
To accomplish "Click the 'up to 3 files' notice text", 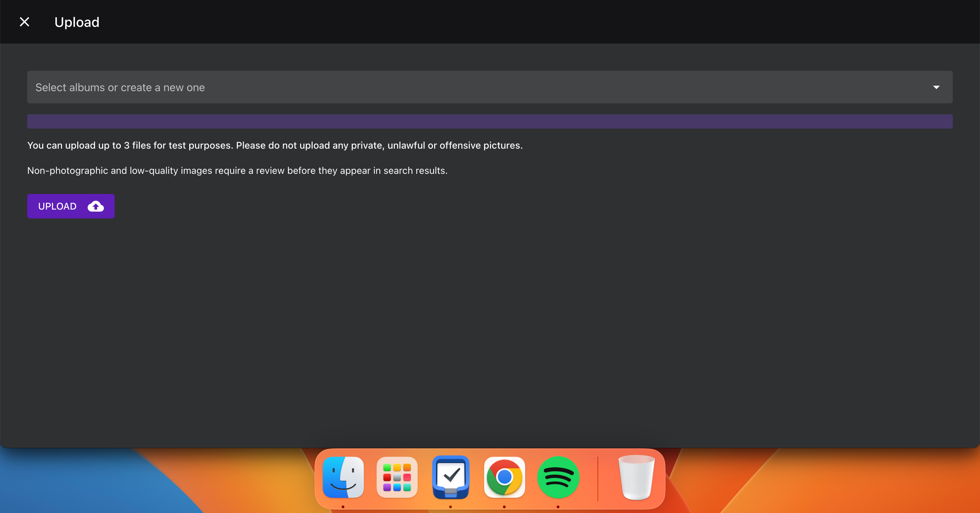I will click(x=275, y=145).
